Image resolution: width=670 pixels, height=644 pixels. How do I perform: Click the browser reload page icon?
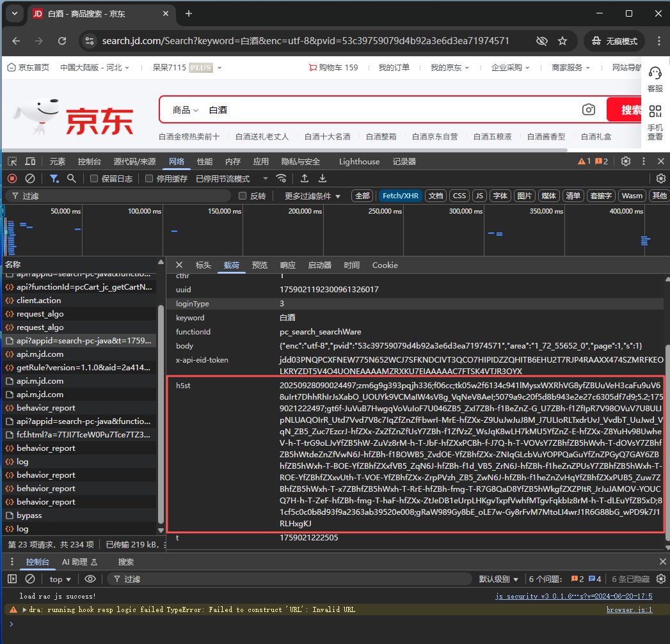coord(62,41)
